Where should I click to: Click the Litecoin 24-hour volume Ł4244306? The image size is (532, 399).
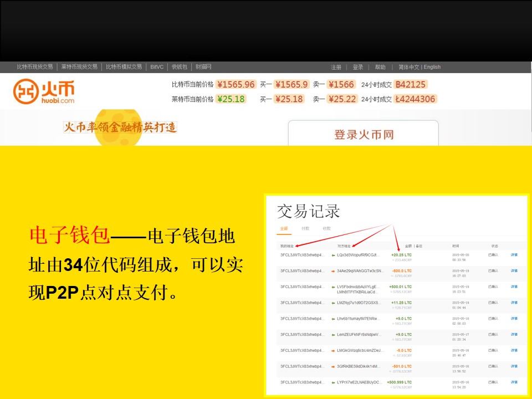point(415,99)
